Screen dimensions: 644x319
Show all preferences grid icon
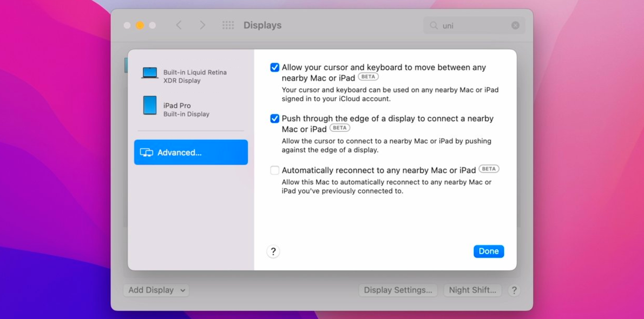click(x=228, y=25)
